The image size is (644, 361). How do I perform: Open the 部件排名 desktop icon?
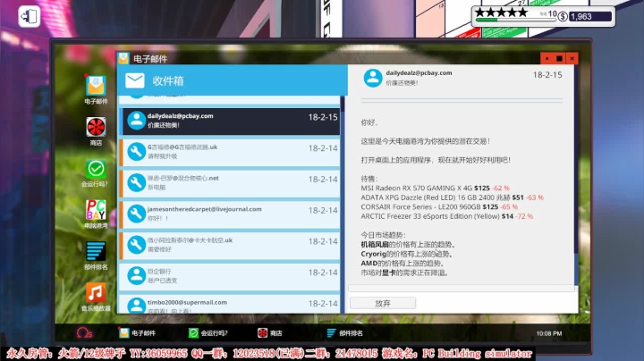click(x=96, y=256)
